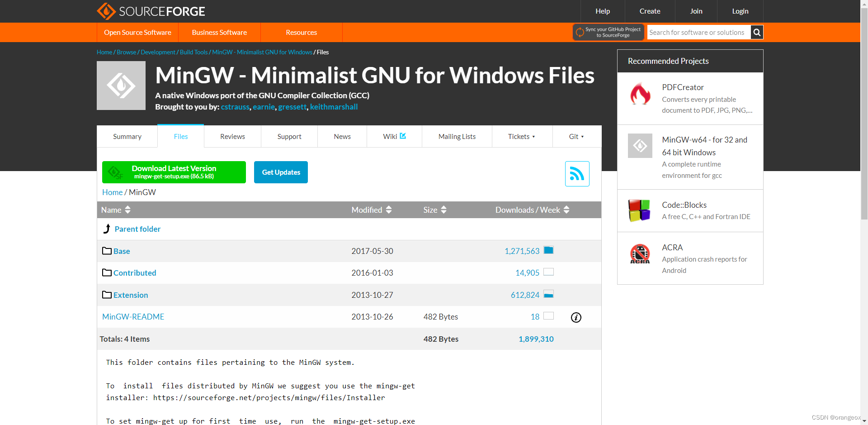Select the Files tab
Viewport: 868px width, 425px height.
coord(181,137)
